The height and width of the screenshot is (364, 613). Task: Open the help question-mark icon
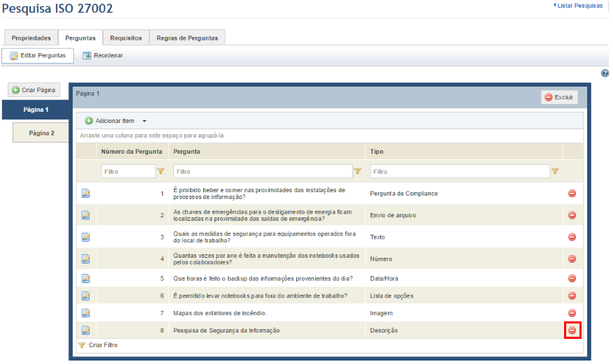coord(605,73)
